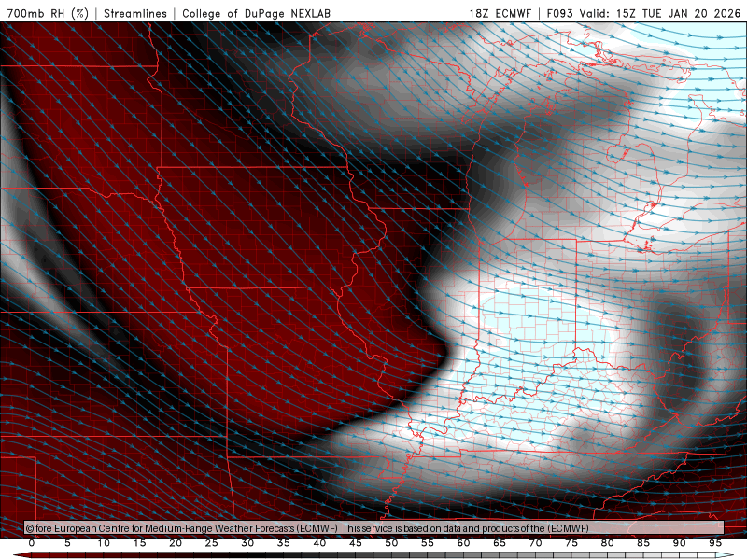Click the '85' color scale label

[643, 543]
